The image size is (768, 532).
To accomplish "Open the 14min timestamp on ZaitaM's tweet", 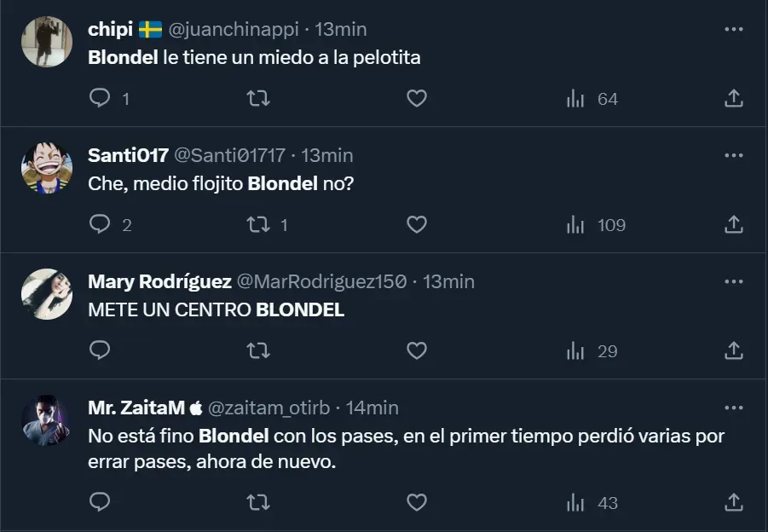I will (x=372, y=408).
